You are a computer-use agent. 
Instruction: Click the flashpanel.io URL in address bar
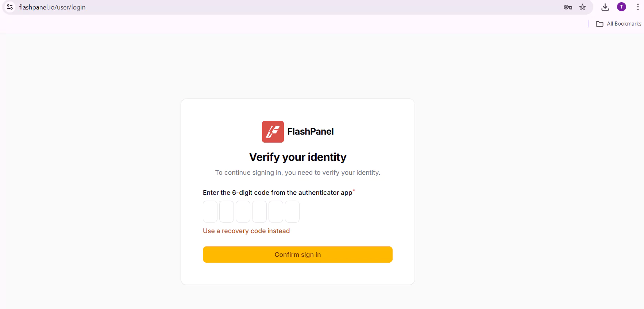[x=52, y=7]
